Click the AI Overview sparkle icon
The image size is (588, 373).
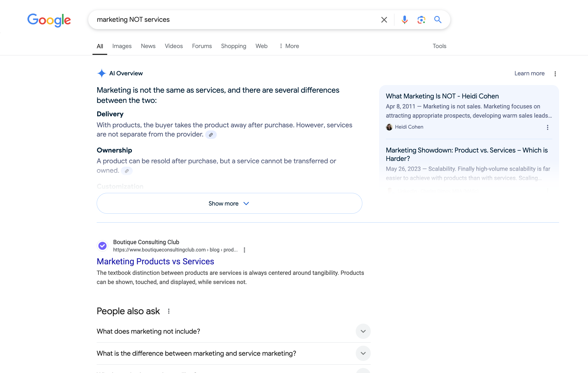click(101, 73)
